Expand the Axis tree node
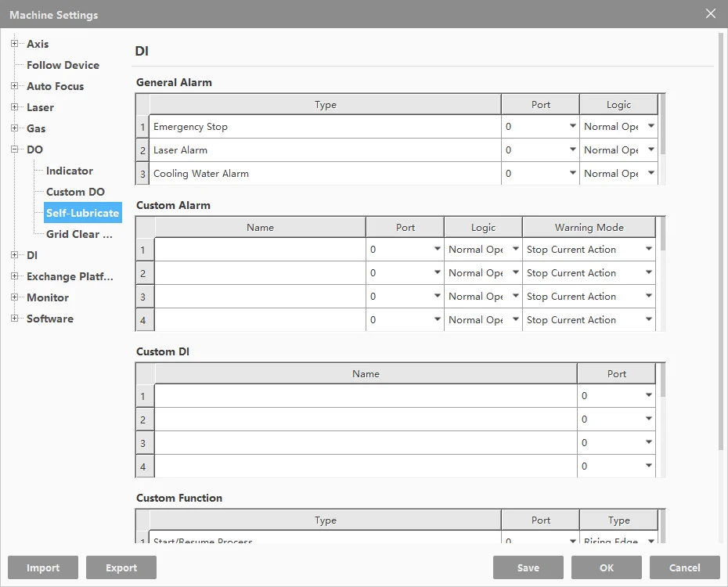Screen dimensions: 728x587 point(14,44)
